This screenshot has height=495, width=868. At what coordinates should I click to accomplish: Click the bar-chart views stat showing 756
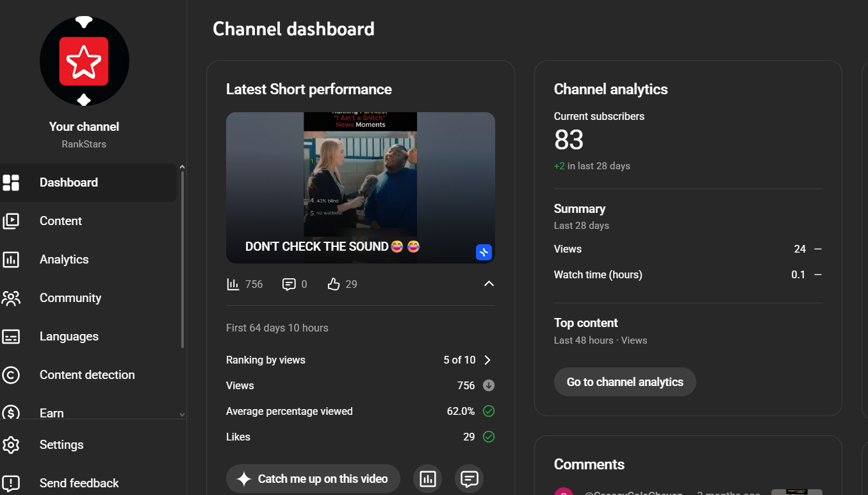245,284
